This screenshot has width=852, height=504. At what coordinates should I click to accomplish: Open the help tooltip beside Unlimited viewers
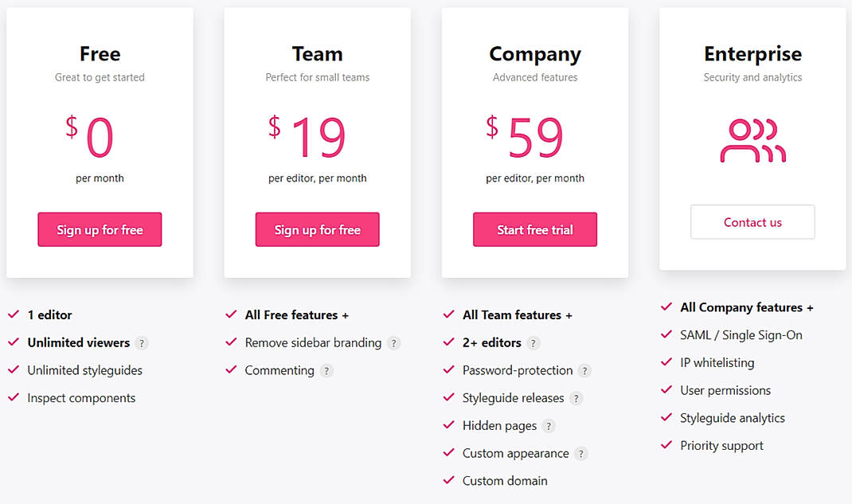pyautogui.click(x=143, y=342)
